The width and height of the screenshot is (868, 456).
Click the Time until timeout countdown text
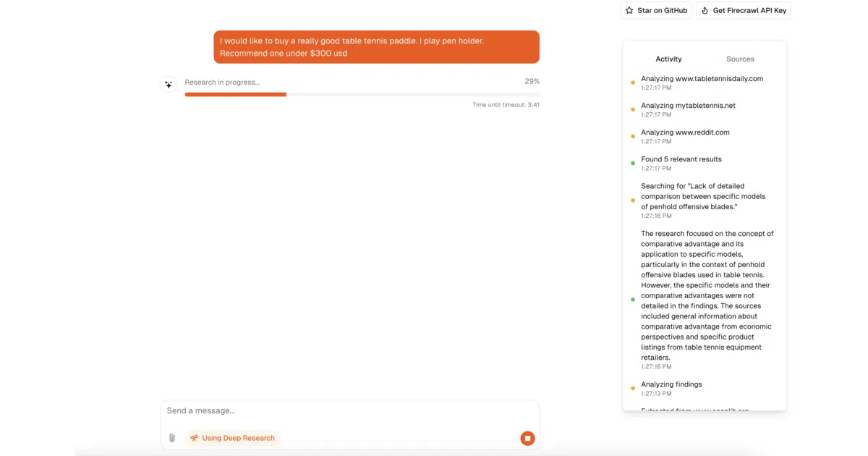[x=506, y=105]
